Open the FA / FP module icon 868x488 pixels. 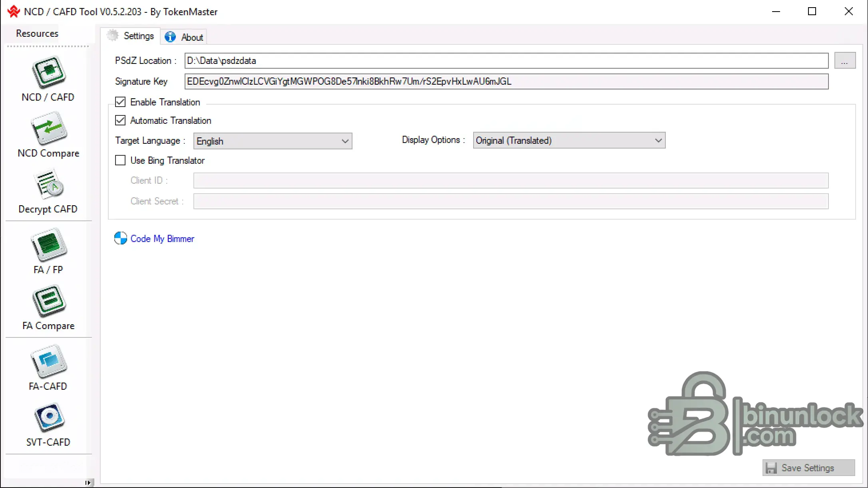point(48,245)
